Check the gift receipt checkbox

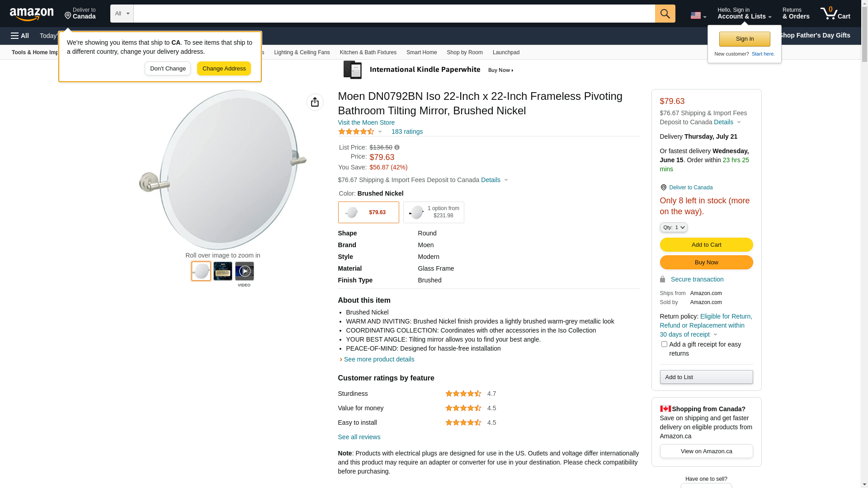(664, 344)
